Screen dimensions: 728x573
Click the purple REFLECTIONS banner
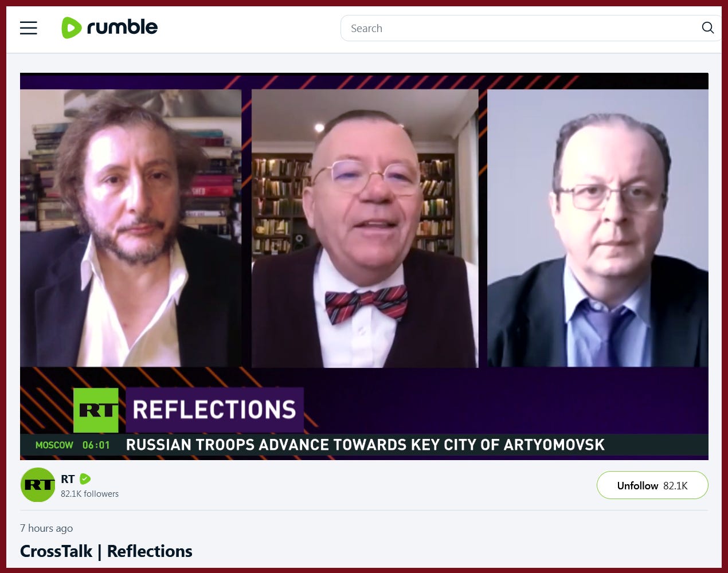(x=214, y=410)
